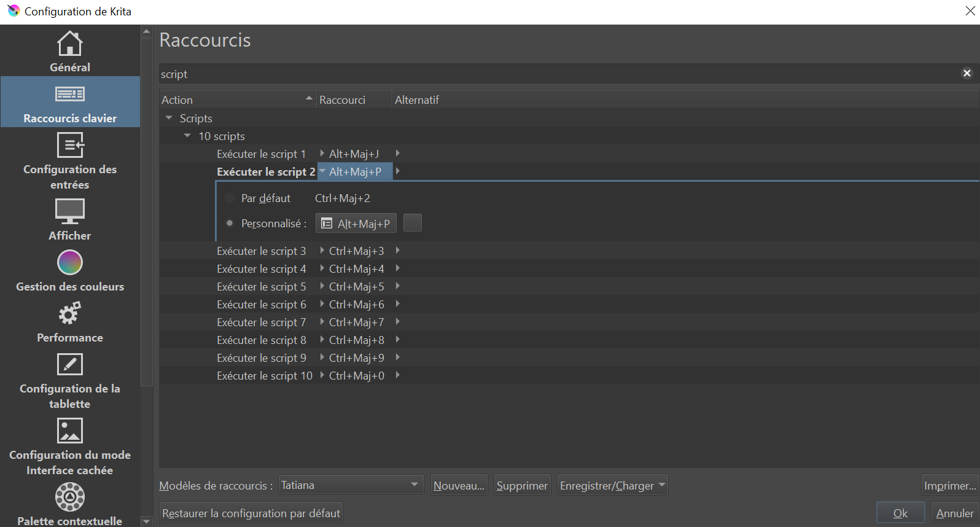Select the Personnalisé radio button
The image size is (980, 527).
230,223
